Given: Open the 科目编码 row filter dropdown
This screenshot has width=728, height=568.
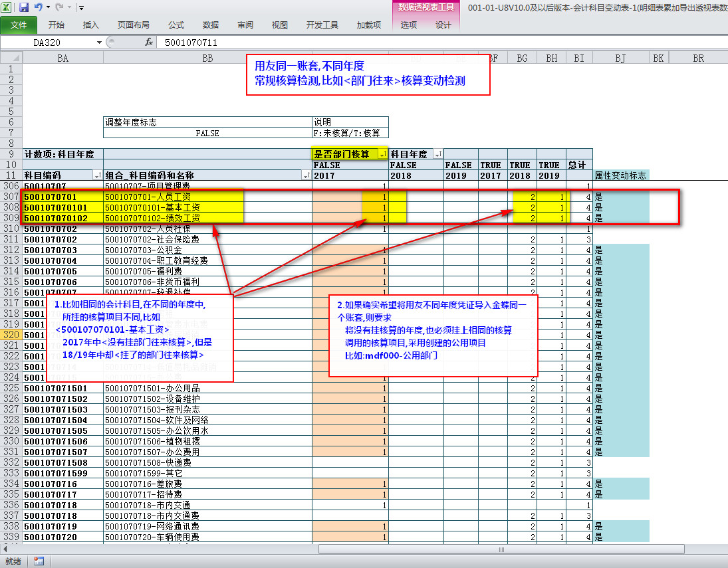Looking at the screenshot, I should 98,175.
